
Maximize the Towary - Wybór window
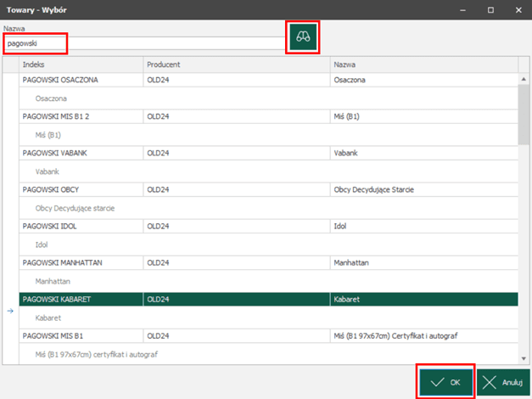pos(490,10)
